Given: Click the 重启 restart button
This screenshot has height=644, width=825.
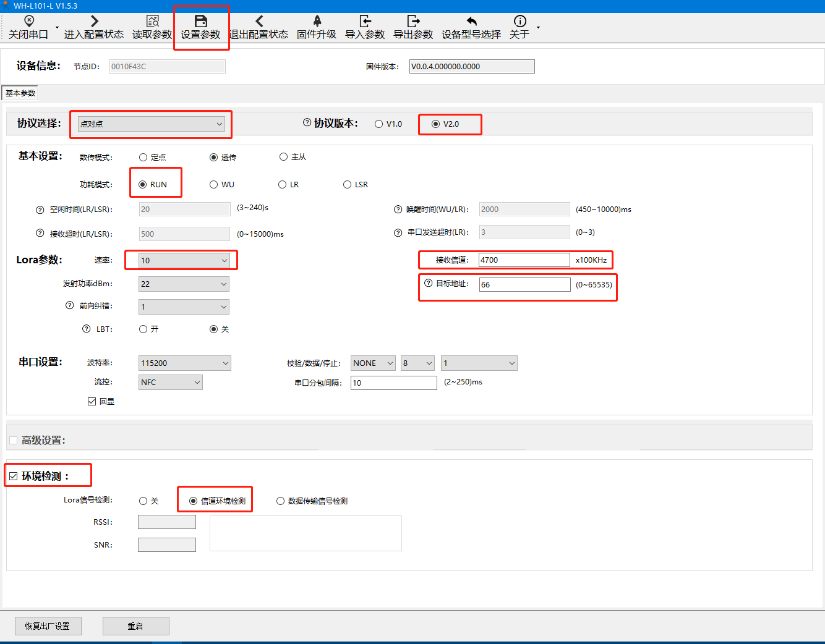Looking at the screenshot, I should tap(135, 626).
